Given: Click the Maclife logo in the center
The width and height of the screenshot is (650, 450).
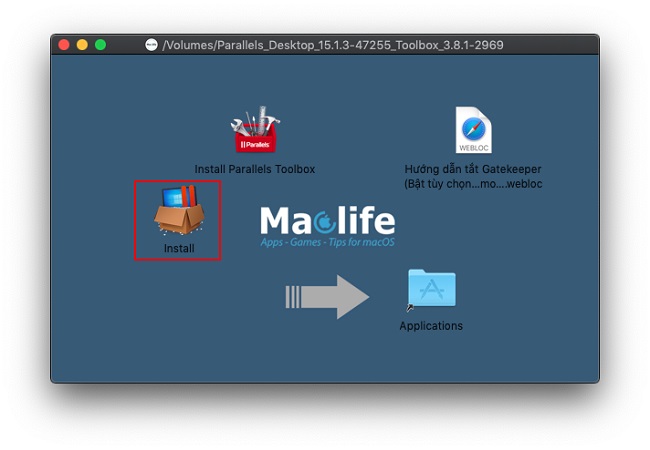Looking at the screenshot, I should [327, 222].
